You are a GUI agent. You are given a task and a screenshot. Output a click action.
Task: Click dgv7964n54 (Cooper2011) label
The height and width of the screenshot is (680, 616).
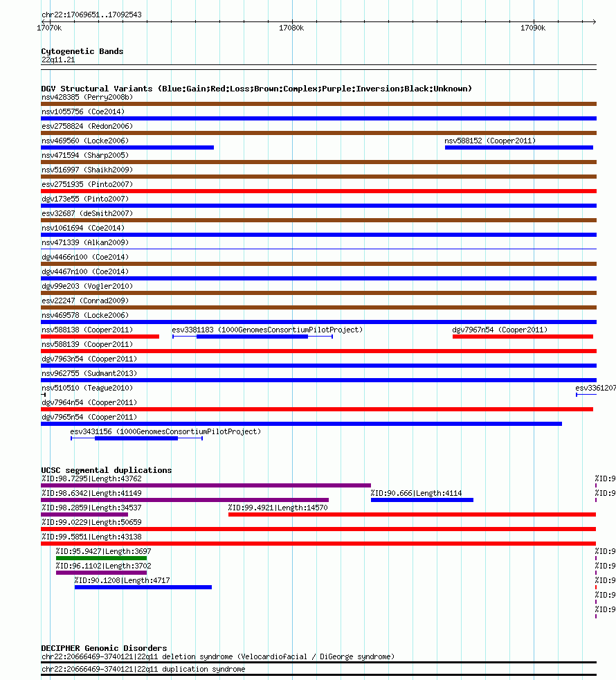coord(89,402)
